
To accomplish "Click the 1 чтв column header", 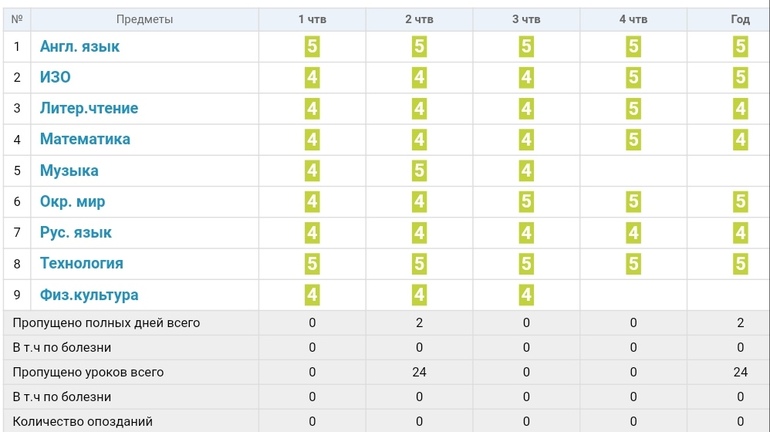I will click(312, 20).
